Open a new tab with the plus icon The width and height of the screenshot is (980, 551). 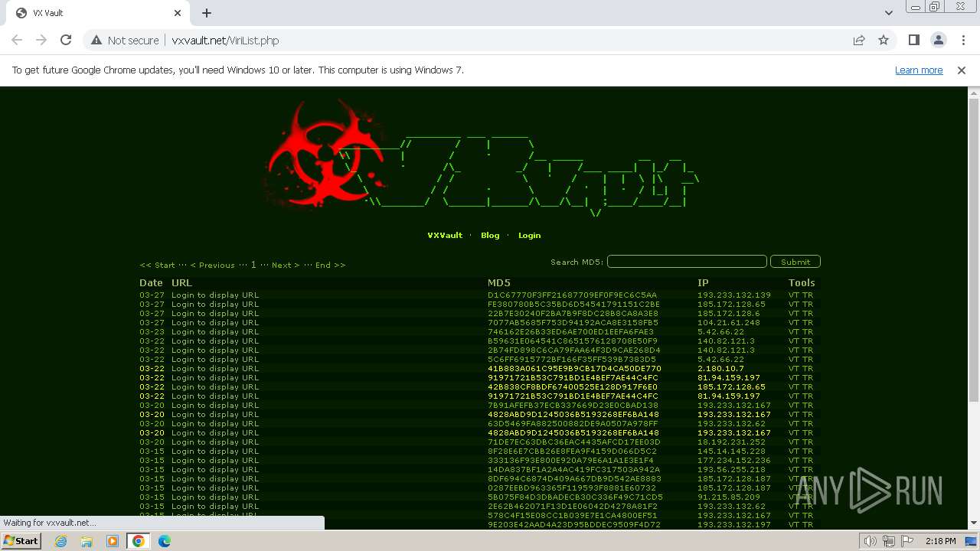(x=207, y=13)
